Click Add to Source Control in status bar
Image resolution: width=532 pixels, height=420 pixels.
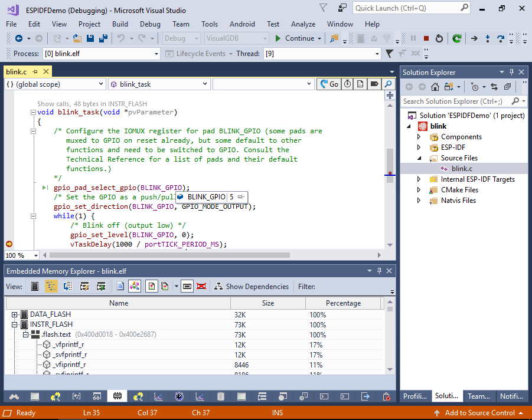[x=479, y=412]
